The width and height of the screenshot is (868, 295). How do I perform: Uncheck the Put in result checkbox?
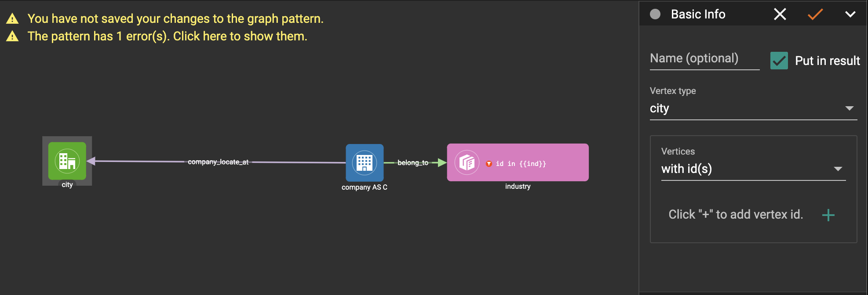(x=779, y=61)
